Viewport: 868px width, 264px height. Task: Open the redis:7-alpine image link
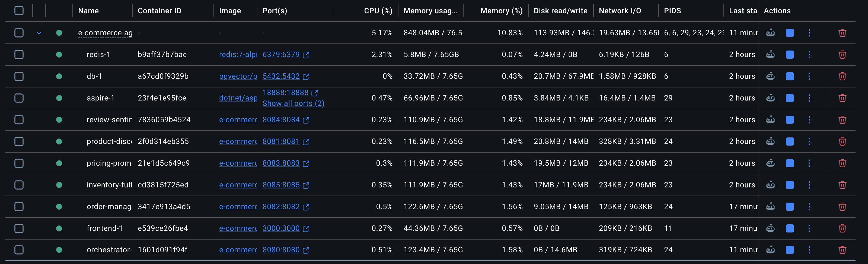(x=238, y=54)
